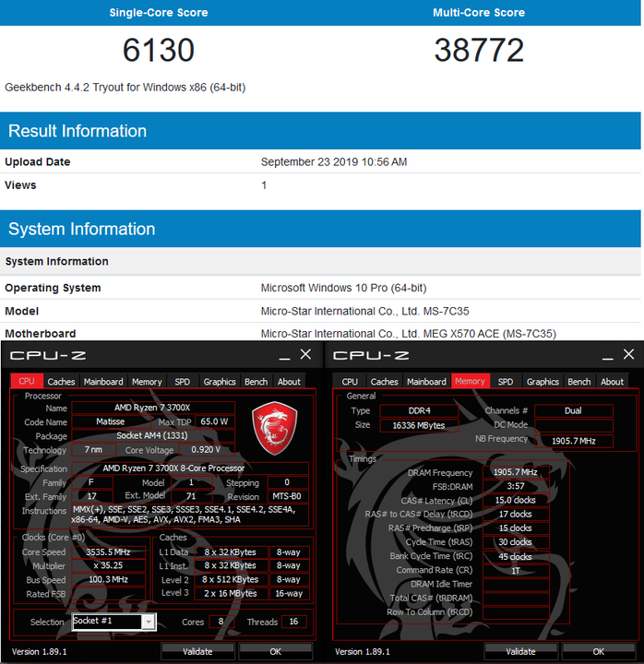Select active CPU tab in left CPU-Z window
The image size is (644, 664).
[x=26, y=381]
